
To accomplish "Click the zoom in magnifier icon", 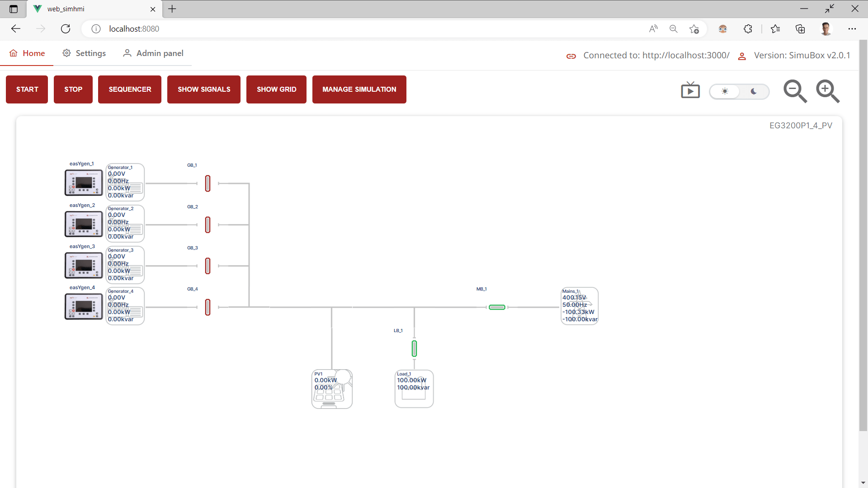I will tap(827, 91).
